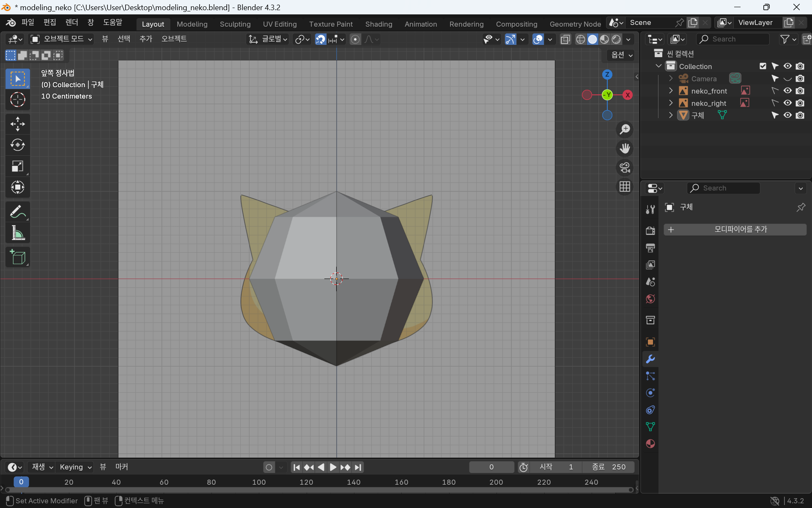This screenshot has height=508, width=812.
Task: Click the 모디파이어를 추가 button
Action: click(735, 229)
